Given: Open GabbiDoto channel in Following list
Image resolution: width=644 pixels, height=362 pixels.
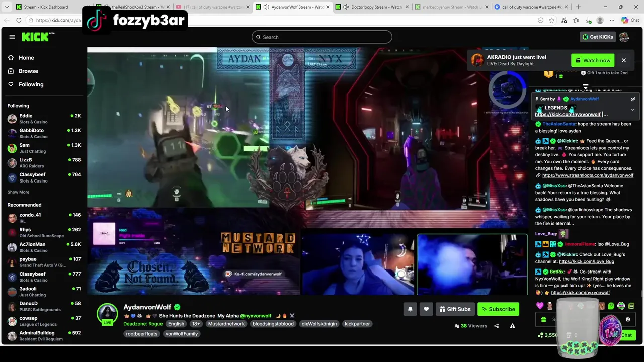Looking at the screenshot, I should (44, 133).
